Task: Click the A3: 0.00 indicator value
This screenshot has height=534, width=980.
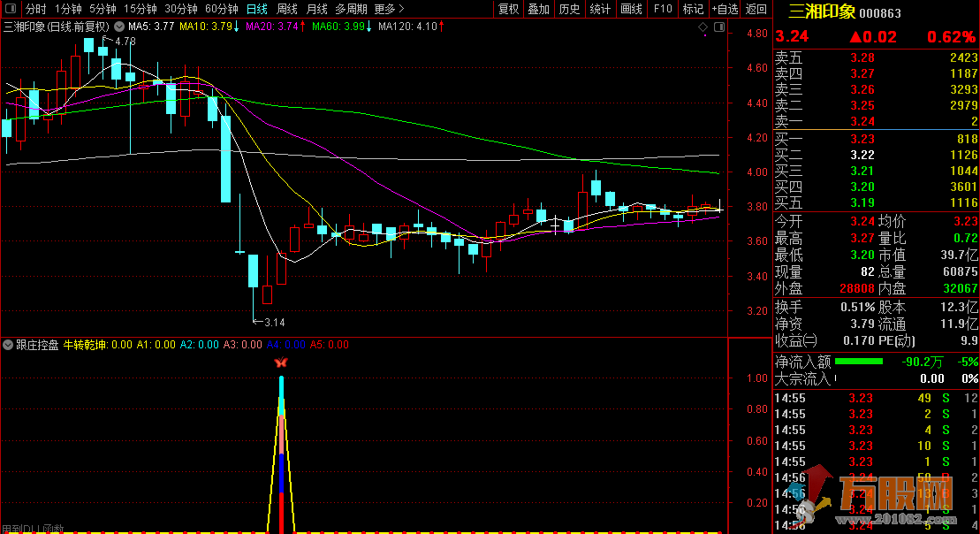Action: coord(242,345)
